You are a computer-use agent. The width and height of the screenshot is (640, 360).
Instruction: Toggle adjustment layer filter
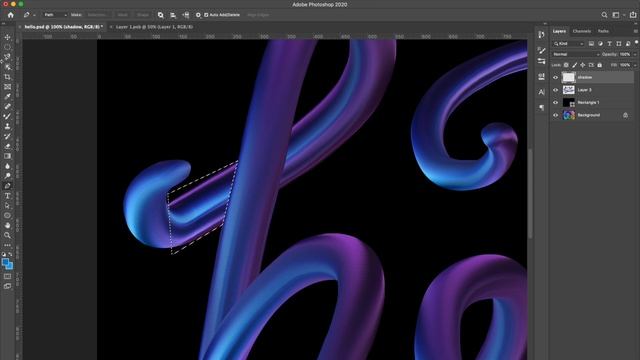[600, 44]
